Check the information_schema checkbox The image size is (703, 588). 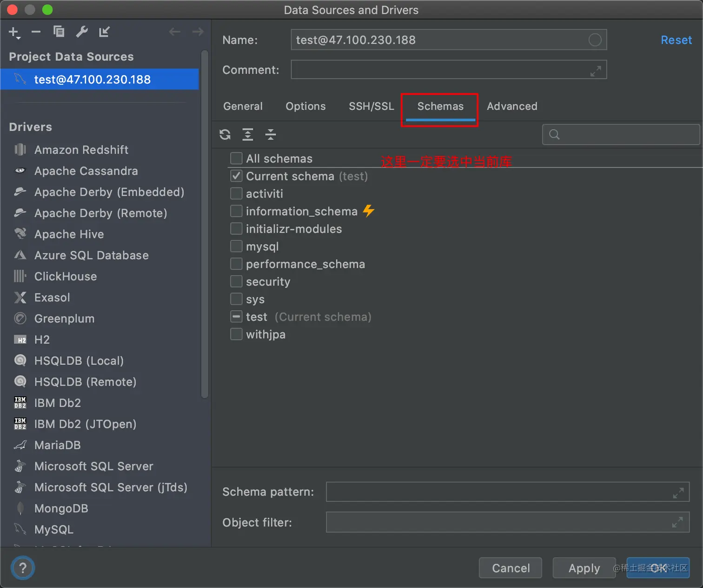click(236, 211)
